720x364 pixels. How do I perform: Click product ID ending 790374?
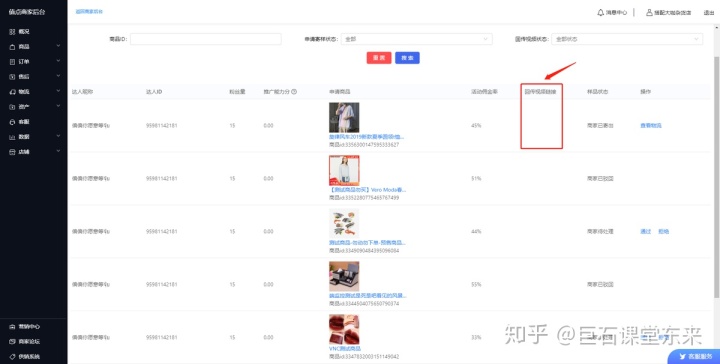(364, 303)
